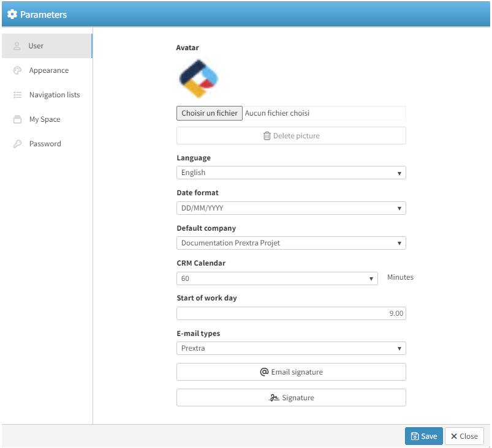Click the handwriting icon on Signature button
Image resolution: width=492 pixels, height=448 pixels.
[274, 398]
